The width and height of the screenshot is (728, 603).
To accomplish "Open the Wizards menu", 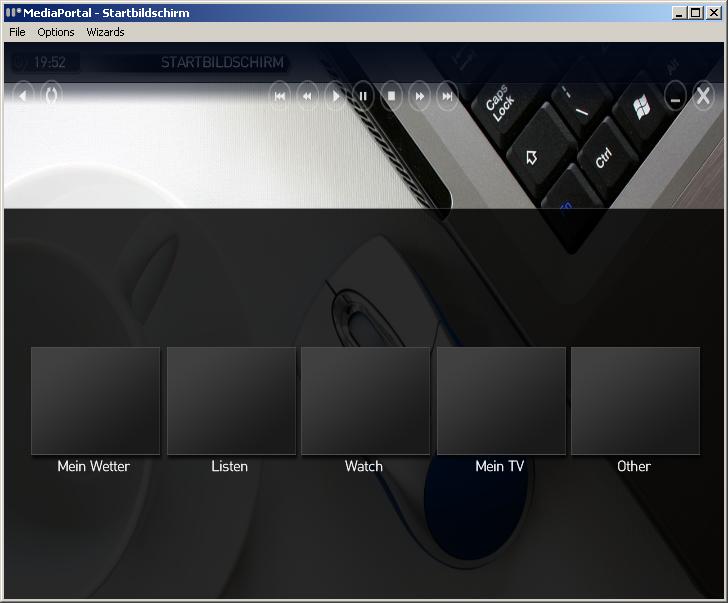I will tap(105, 32).
